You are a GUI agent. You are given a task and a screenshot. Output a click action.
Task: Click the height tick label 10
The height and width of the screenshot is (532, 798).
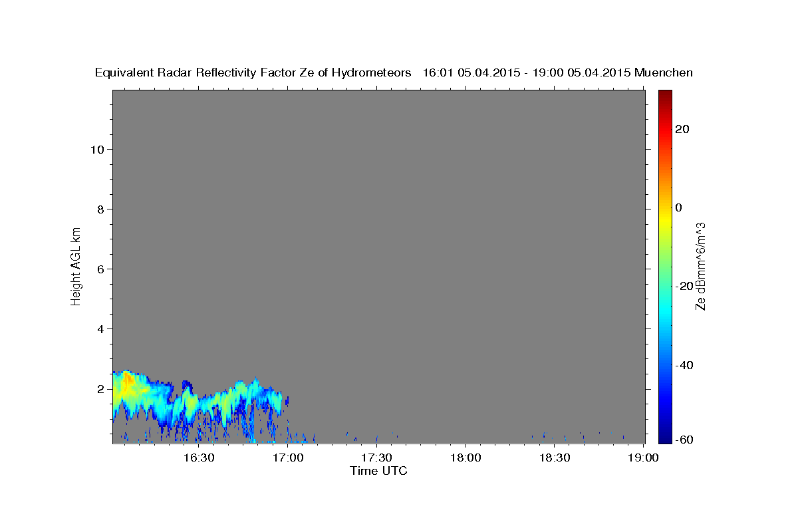(x=98, y=149)
